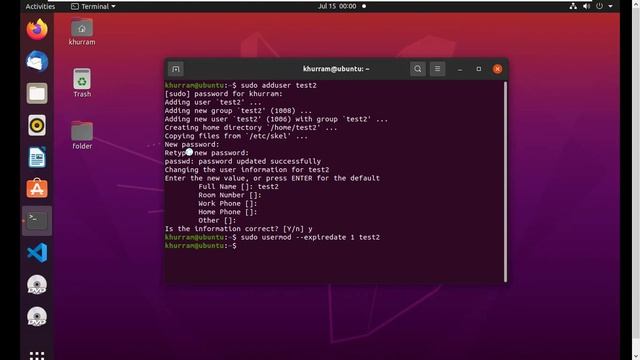
Task: Open the network status icon
Action: click(573, 6)
